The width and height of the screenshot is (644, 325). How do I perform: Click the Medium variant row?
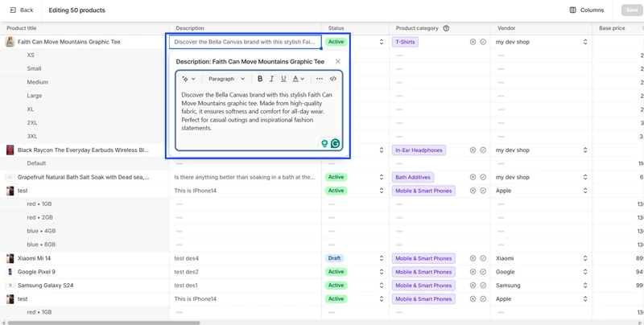click(x=85, y=82)
